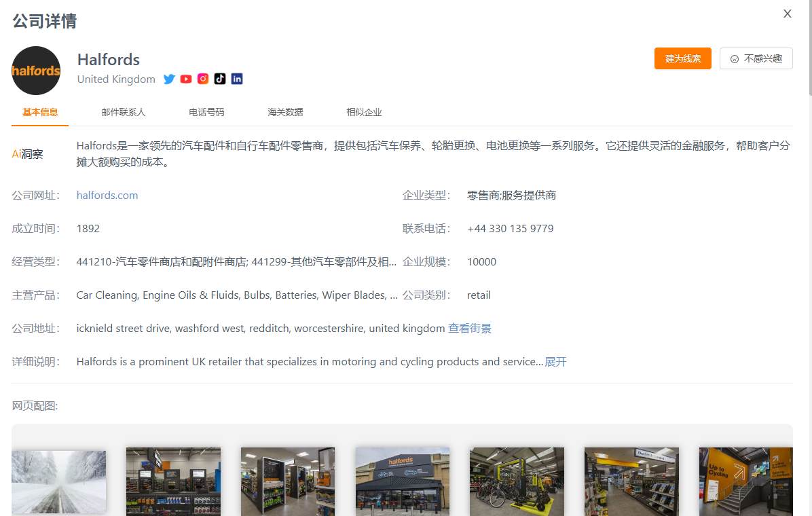Open the halfords.com website link

107,196
